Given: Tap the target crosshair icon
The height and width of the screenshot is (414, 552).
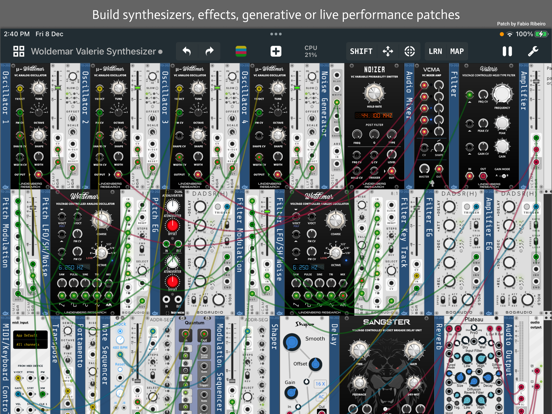Looking at the screenshot, I should point(409,51).
